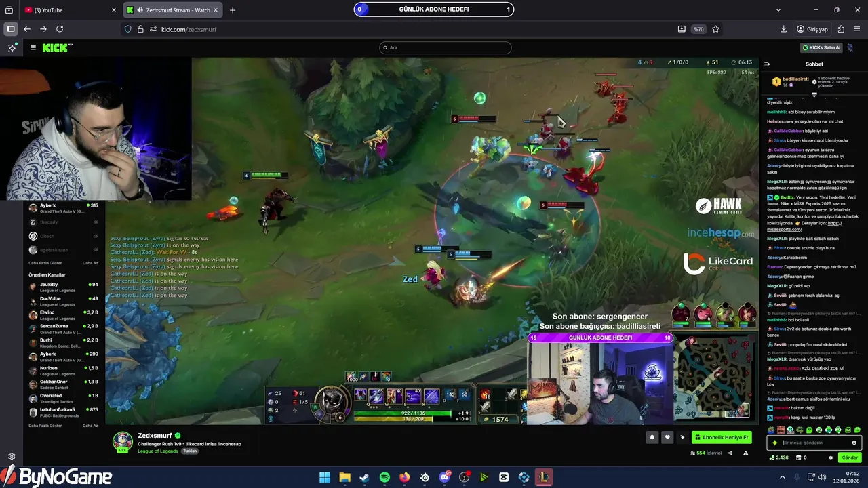Click the chat shop icon showing 0
Viewport: 868px width, 488px height.
point(802,457)
